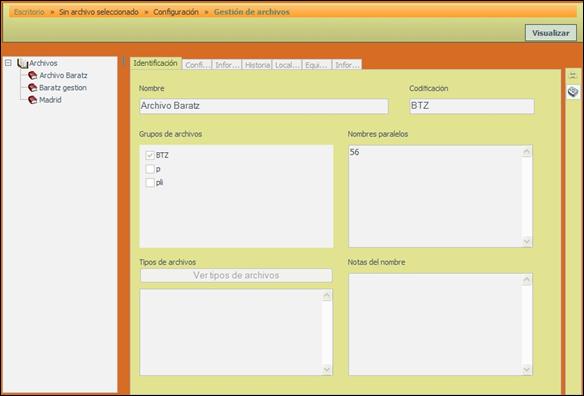The image size is (584, 396).
Task: Click Notas del nombre scroll up arrow
Action: click(x=527, y=280)
